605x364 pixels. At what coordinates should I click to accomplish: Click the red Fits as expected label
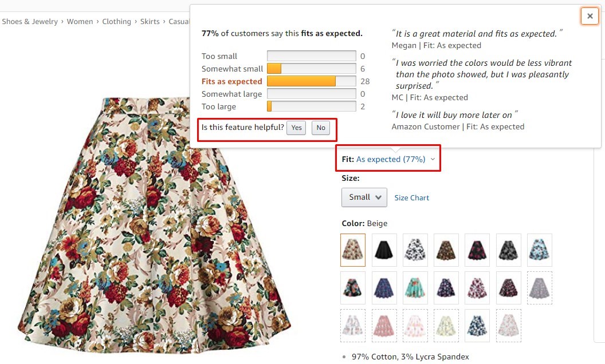(231, 81)
